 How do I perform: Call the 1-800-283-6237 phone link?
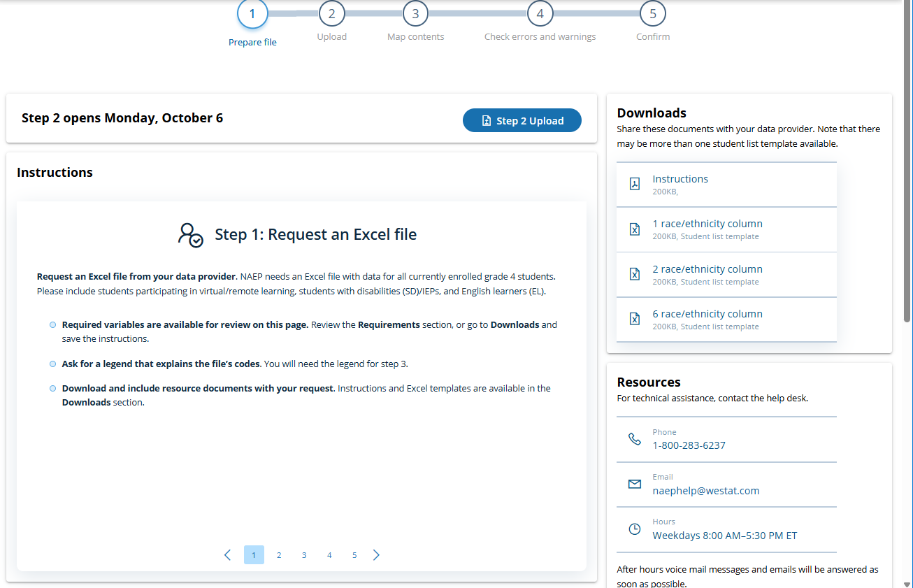point(689,445)
